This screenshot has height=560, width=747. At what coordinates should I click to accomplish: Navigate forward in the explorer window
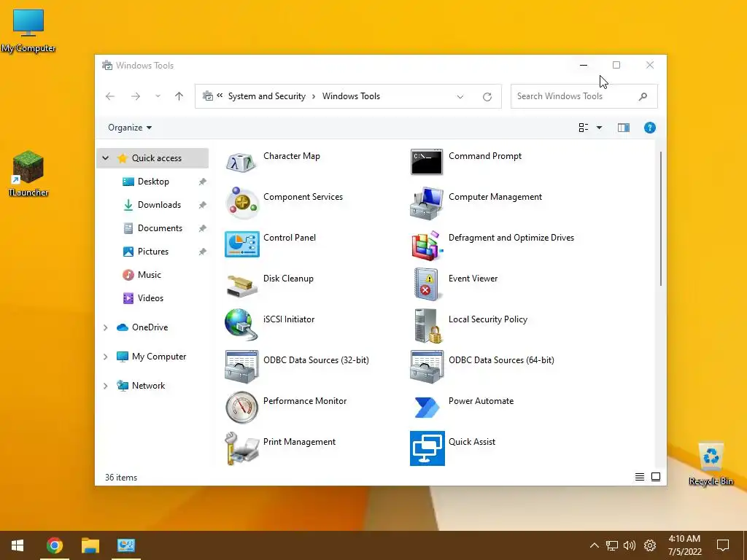[136, 96]
